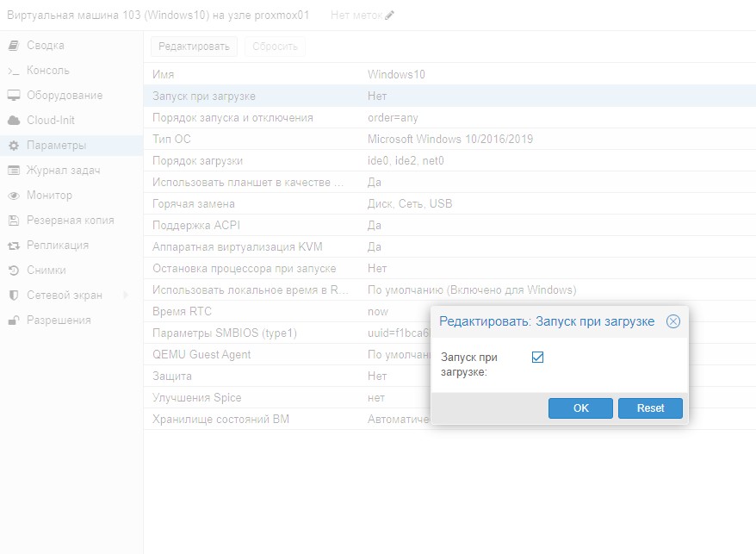Click the Summary (Сводка) book icon
Image resolution: width=756 pixels, height=554 pixels.
coord(14,46)
